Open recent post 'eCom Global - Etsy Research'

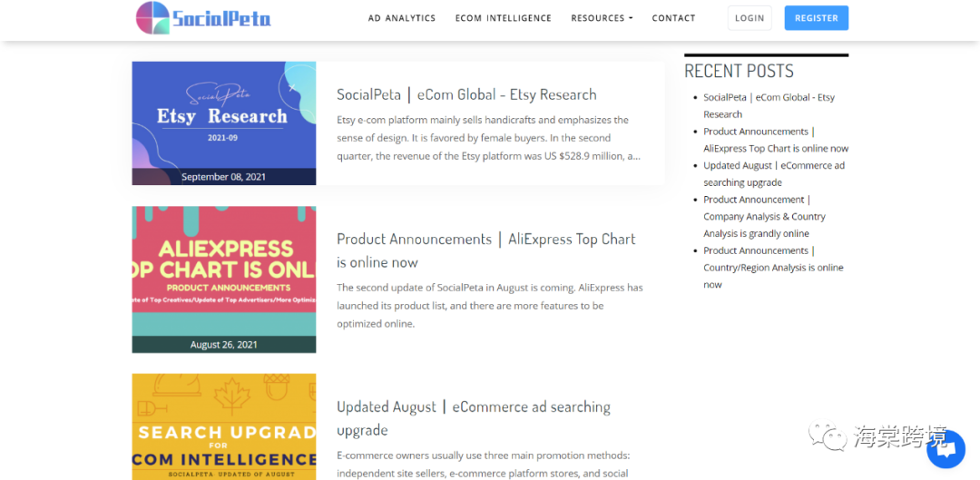pos(769,105)
